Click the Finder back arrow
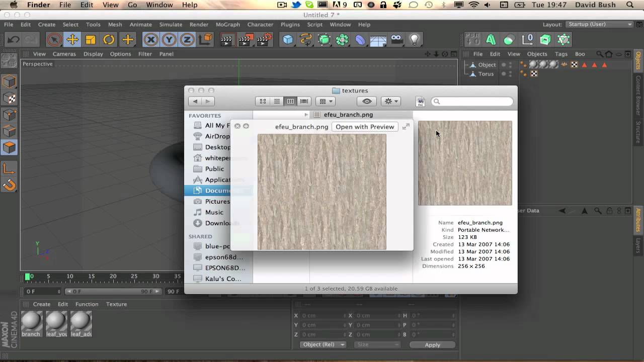 [195, 101]
